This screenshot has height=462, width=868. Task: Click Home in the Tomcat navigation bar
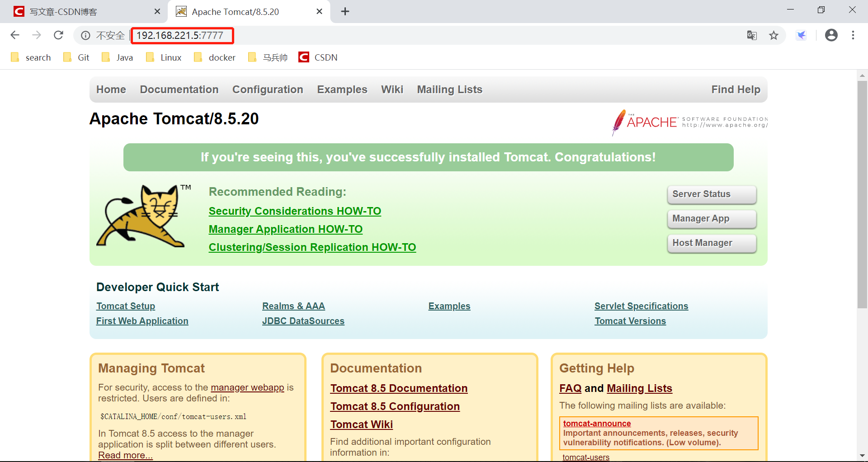[111, 90]
